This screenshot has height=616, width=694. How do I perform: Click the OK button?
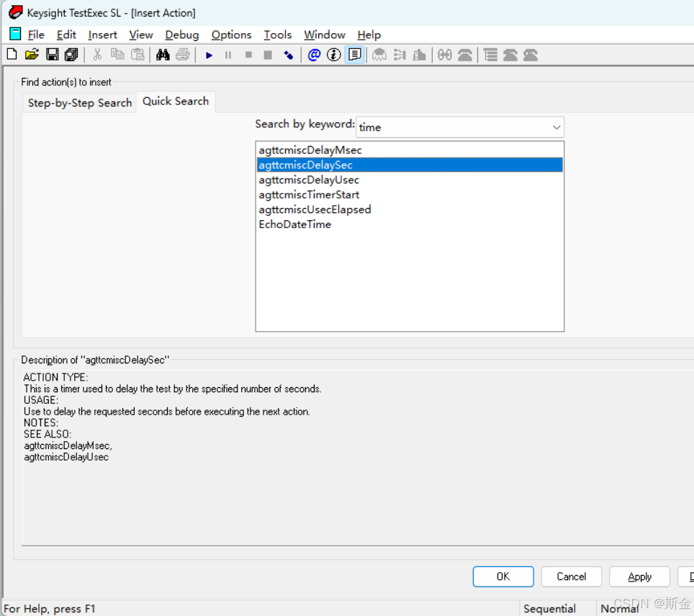pyautogui.click(x=503, y=576)
